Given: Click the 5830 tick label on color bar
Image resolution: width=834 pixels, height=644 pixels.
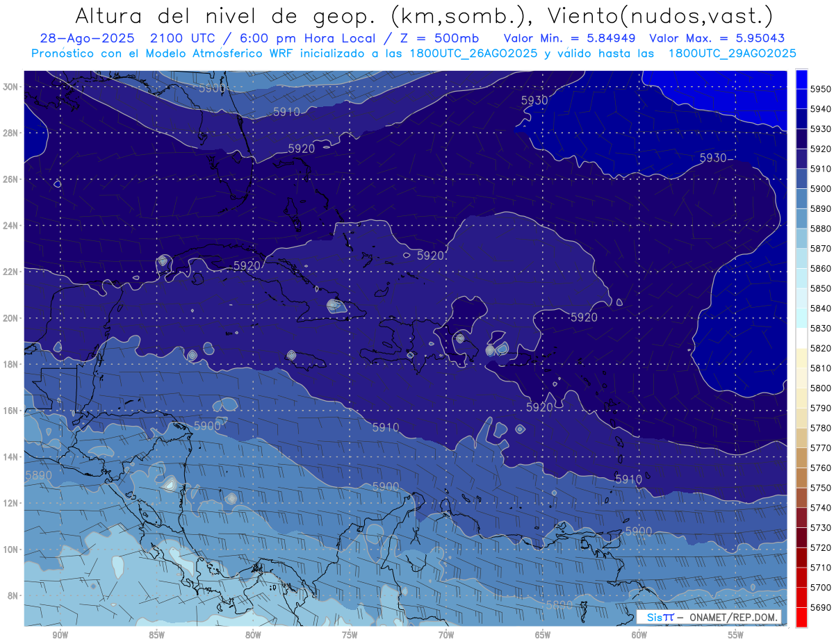Looking at the screenshot, I should [x=821, y=328].
